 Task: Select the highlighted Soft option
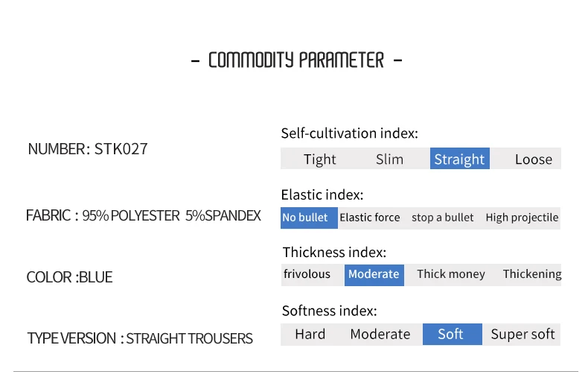coord(450,334)
